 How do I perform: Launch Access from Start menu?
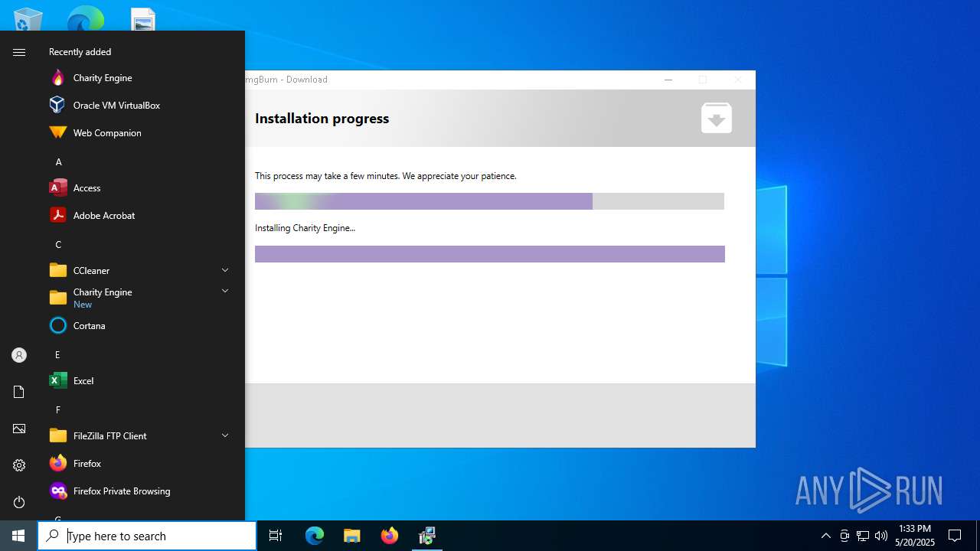[139, 188]
